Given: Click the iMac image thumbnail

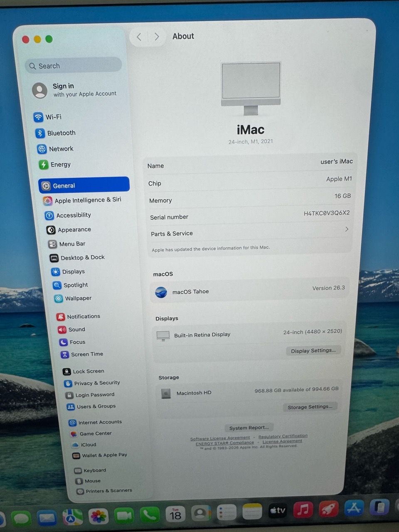Looking at the screenshot, I should pos(251,89).
